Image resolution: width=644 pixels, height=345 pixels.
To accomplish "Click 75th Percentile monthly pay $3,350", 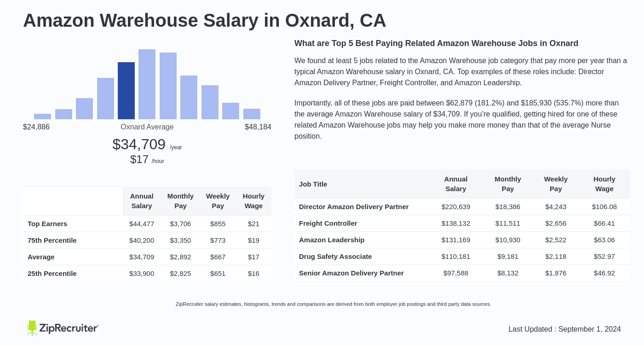I will 180,240.
